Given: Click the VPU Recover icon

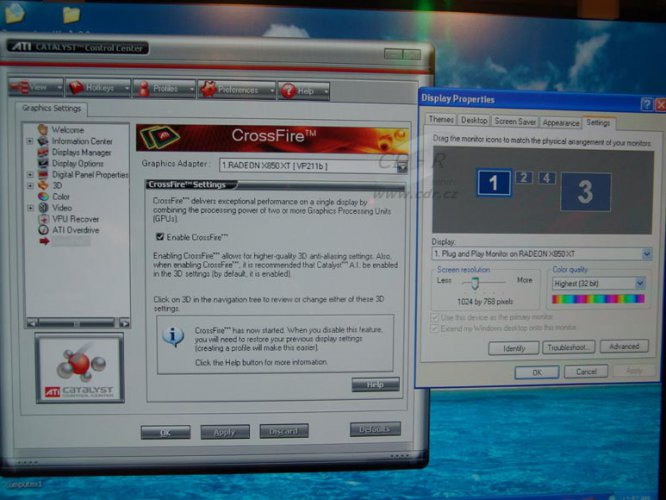Looking at the screenshot, I should tap(43, 219).
